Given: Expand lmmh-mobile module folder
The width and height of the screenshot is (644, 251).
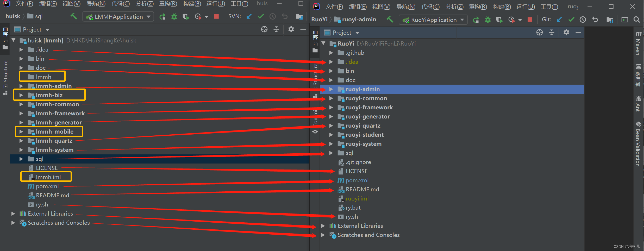Looking at the screenshot, I should pyautogui.click(x=21, y=131).
